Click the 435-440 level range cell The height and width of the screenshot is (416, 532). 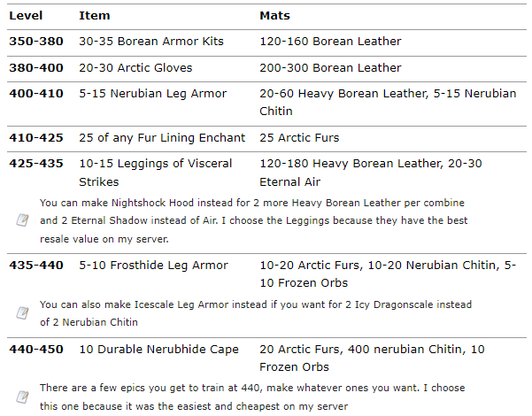[x=35, y=266]
